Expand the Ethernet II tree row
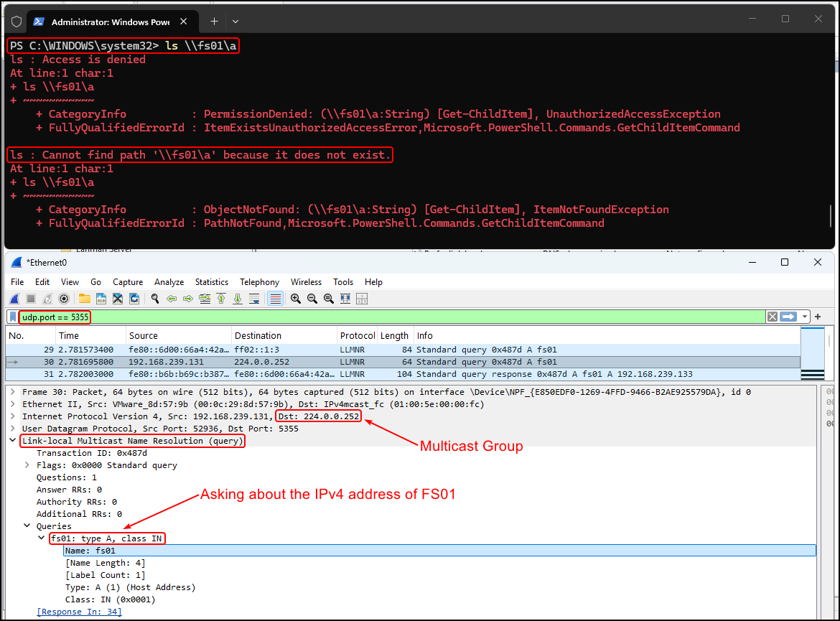Image resolution: width=840 pixels, height=621 pixels. tap(12, 404)
